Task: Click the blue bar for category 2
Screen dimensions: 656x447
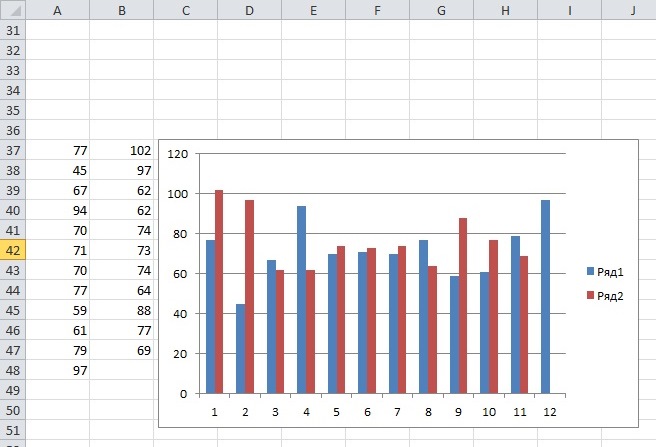Action: 240,349
